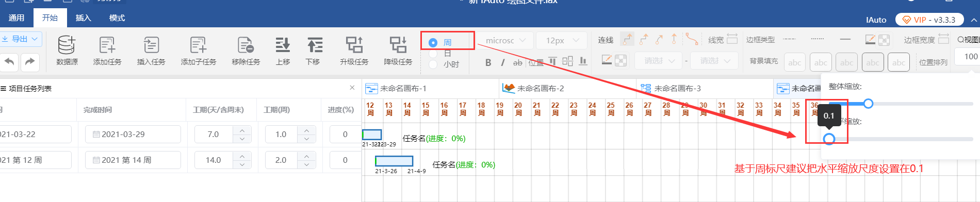
Task: Click the 2021-03-29 completion date field
Action: [x=133, y=134]
